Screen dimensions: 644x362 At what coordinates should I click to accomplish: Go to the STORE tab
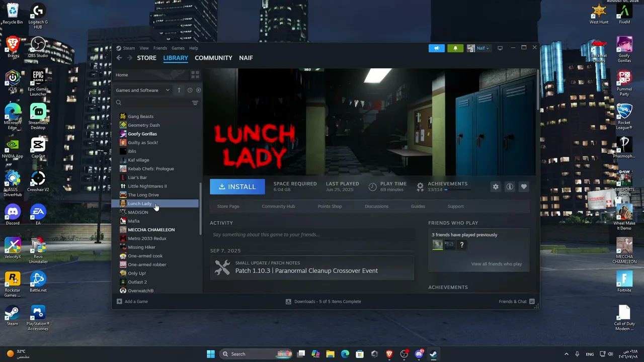(x=147, y=58)
